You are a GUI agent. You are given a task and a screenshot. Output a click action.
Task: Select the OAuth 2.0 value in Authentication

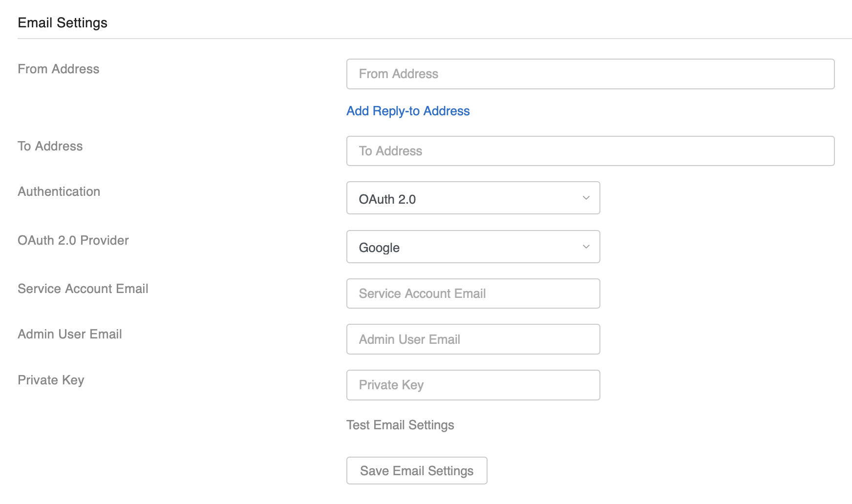(386, 198)
